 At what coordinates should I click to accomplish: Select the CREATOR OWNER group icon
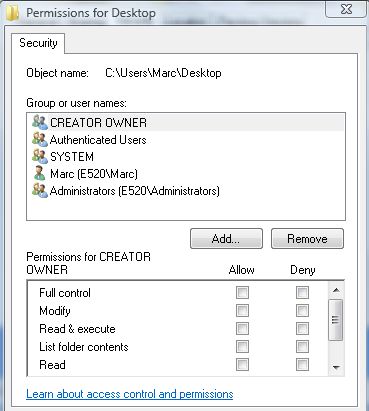pyautogui.click(x=40, y=122)
